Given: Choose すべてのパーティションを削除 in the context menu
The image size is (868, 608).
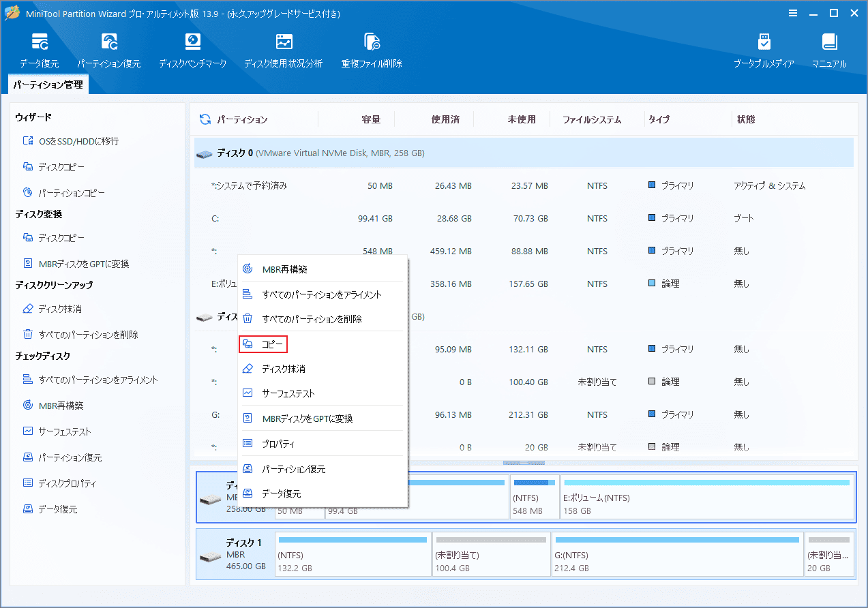Looking at the screenshot, I should pyautogui.click(x=323, y=319).
